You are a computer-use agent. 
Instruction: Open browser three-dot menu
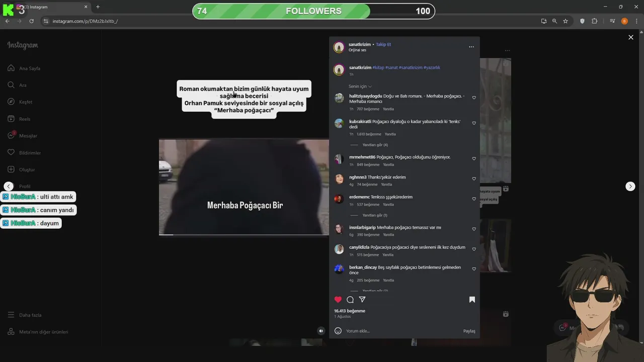636,21
